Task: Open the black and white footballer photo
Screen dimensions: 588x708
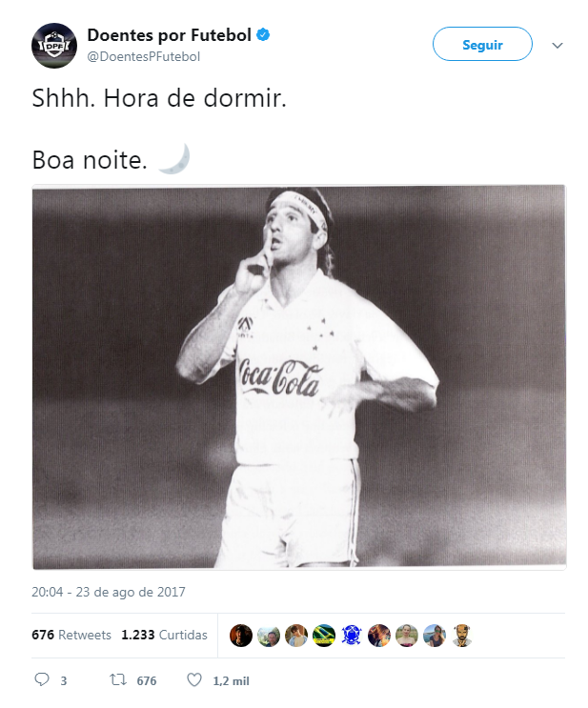Action: pyautogui.click(x=299, y=377)
